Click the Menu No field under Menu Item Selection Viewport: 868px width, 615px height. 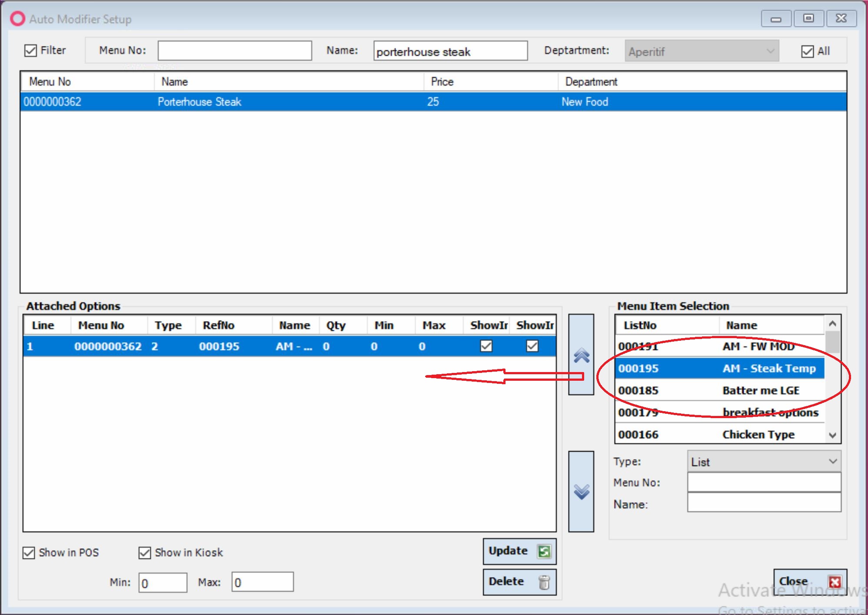click(x=764, y=482)
